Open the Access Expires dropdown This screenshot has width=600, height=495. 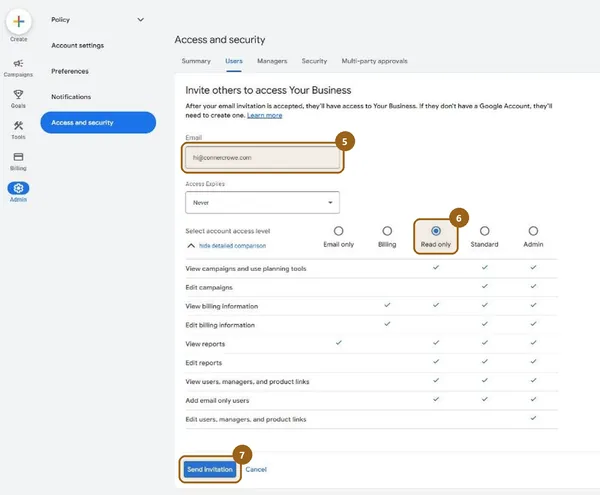pos(262,202)
